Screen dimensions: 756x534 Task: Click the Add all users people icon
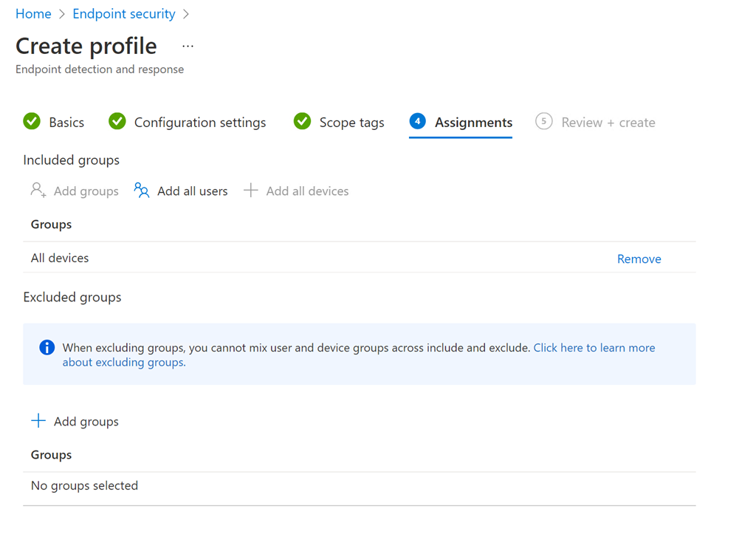point(142,191)
